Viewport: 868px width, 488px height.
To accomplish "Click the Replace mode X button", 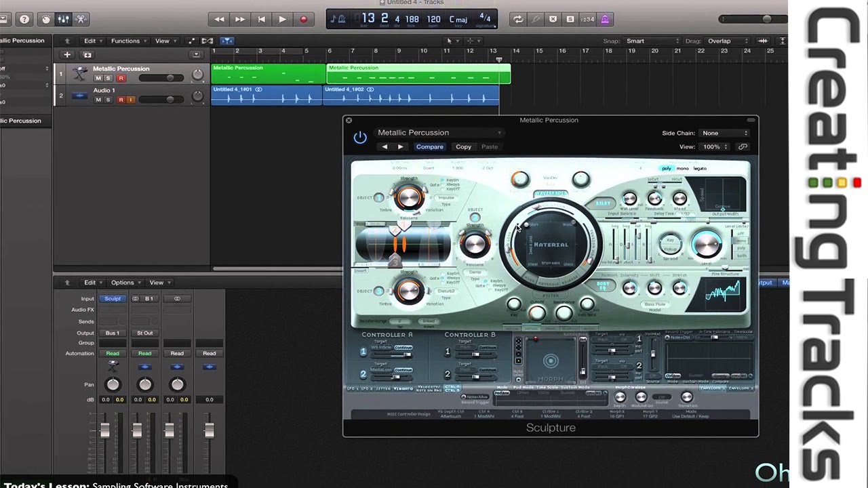I will [553, 20].
